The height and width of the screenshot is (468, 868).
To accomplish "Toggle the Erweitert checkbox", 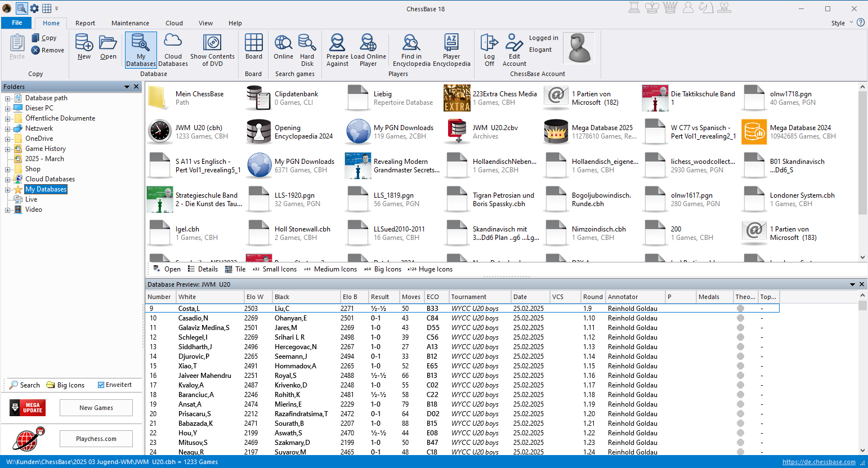I will point(101,385).
